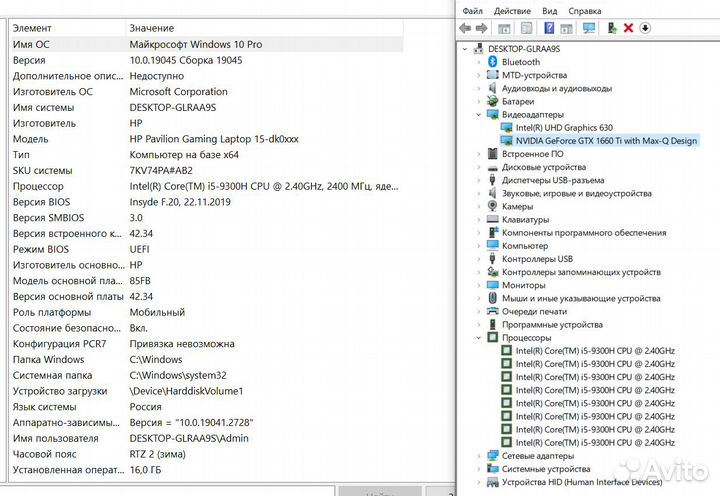Select the Bluetooth icon in device tree
The width and height of the screenshot is (720, 496).
point(492,62)
